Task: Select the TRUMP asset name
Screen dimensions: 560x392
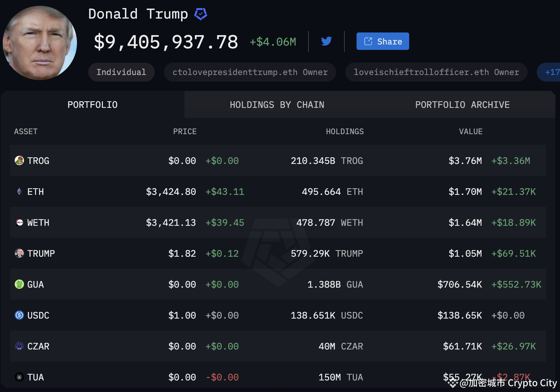Action: 41,254
